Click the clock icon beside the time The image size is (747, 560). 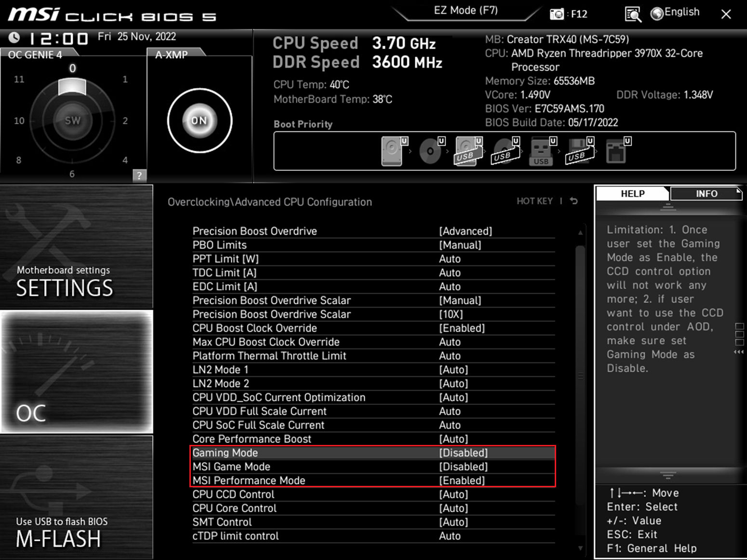pyautogui.click(x=14, y=37)
